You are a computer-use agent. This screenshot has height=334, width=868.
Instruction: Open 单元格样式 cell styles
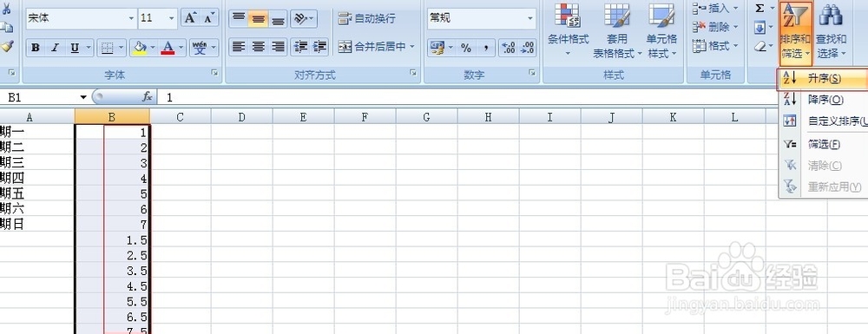661,30
